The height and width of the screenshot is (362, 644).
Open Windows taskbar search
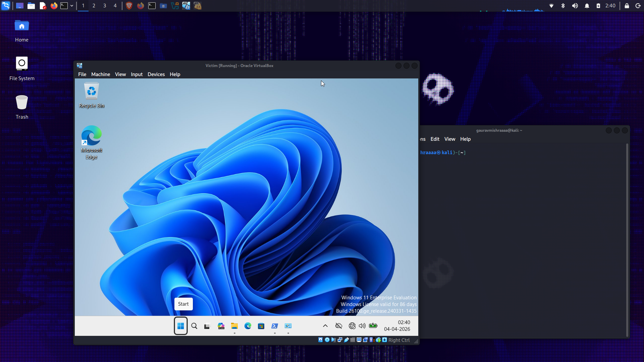point(194,326)
